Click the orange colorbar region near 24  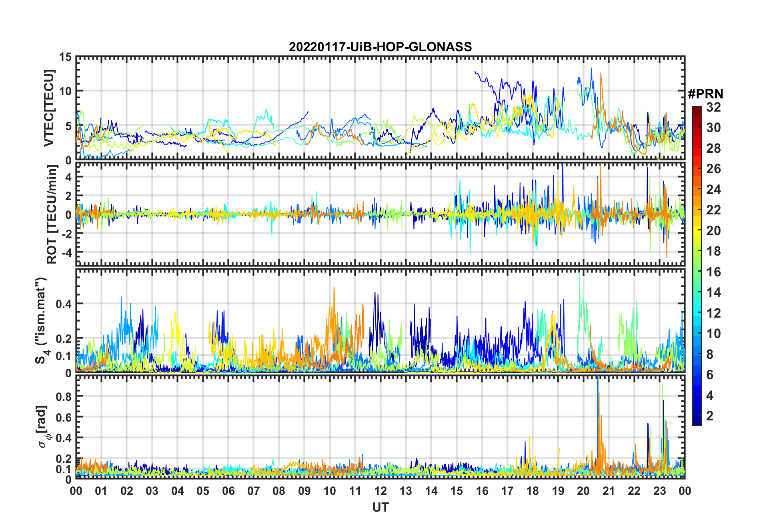click(697, 190)
